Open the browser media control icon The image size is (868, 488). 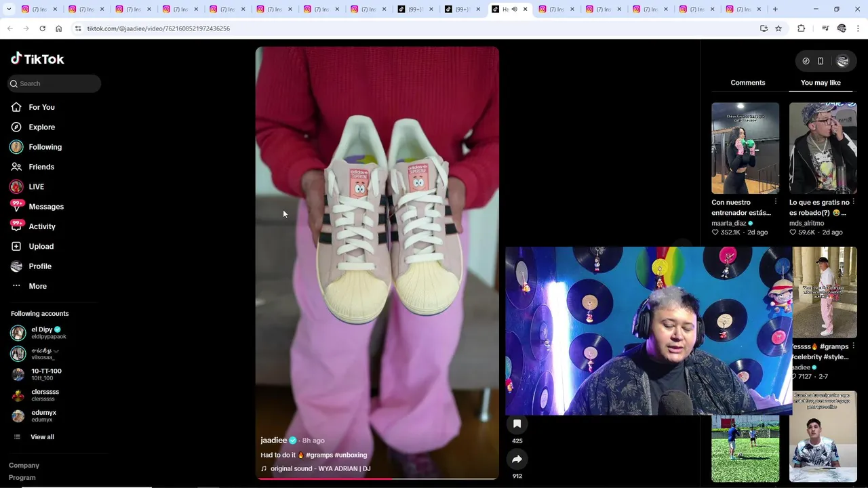pos(825,28)
